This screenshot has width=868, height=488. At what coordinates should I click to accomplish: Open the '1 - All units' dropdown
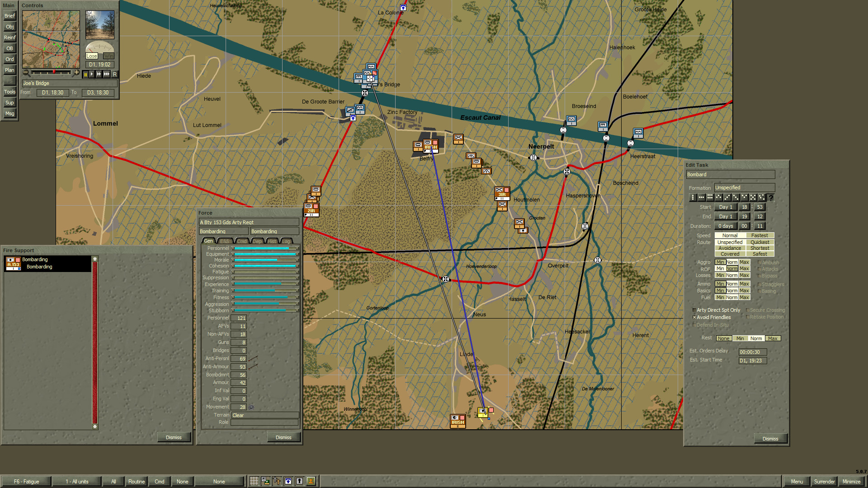77,481
